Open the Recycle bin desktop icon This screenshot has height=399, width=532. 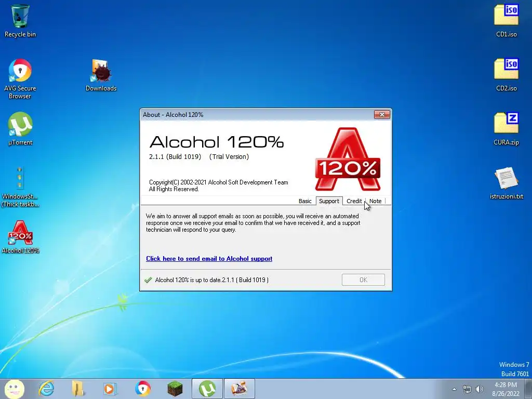click(20, 21)
